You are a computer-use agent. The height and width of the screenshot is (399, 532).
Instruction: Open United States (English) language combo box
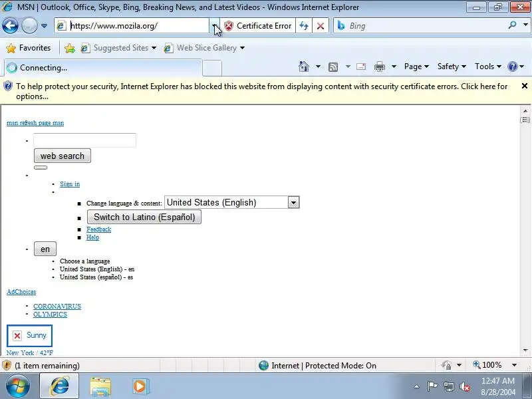tap(231, 203)
